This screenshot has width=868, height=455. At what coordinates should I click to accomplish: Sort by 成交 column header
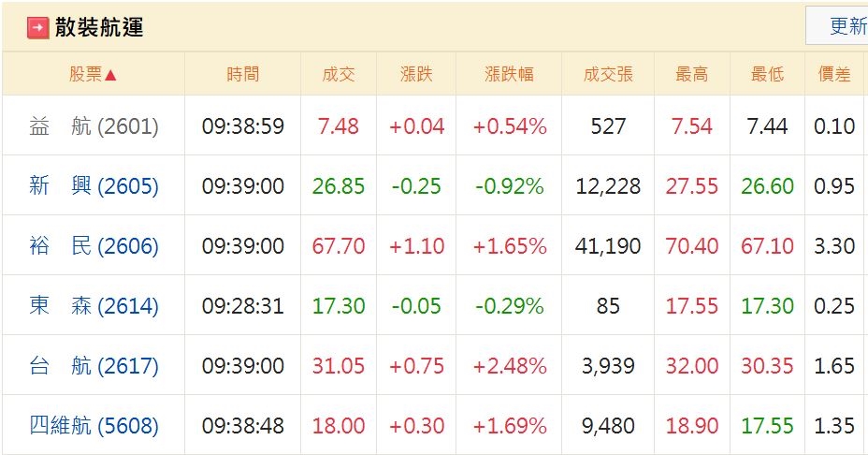coord(338,75)
